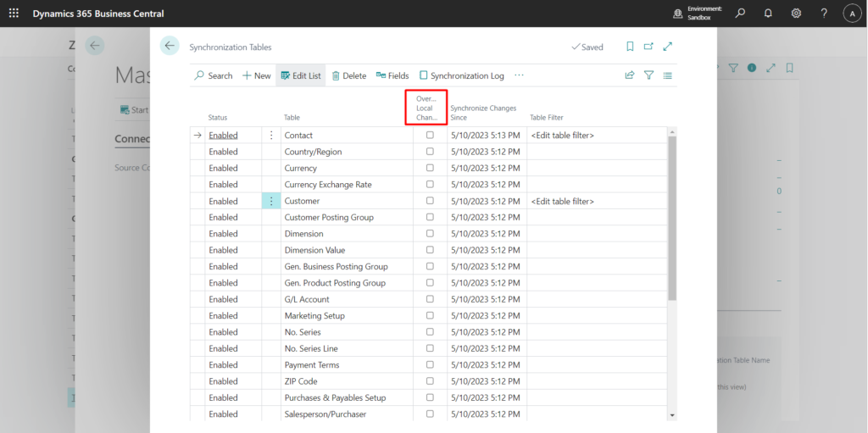Select the Gen. Business Posting Group cell
Viewport: 868px width, 433px height.
(x=347, y=266)
